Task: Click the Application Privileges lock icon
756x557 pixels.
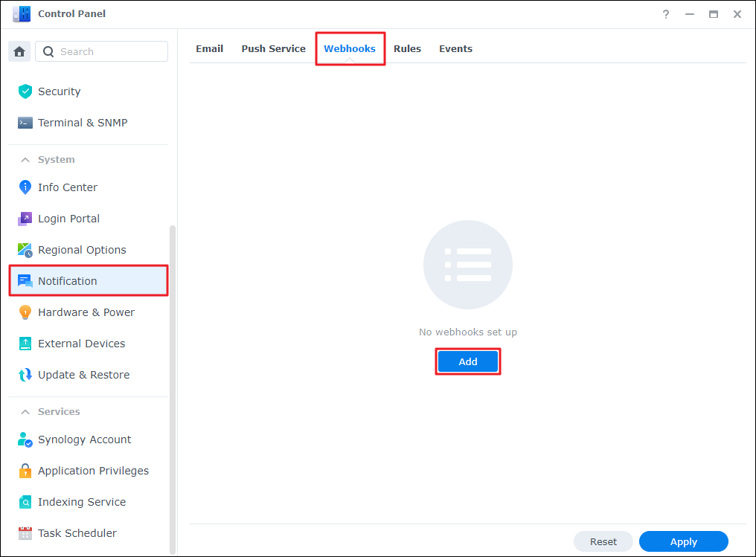Action: [25, 471]
